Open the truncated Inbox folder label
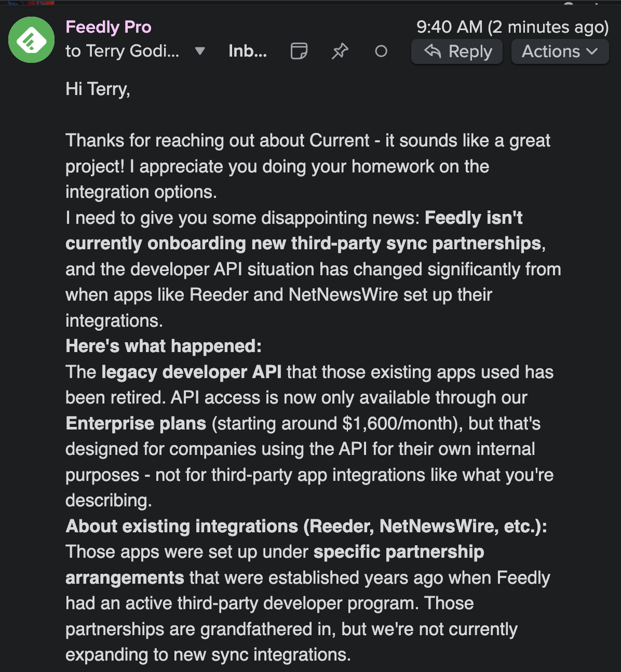Screen dimensions: 621x672 coord(248,51)
